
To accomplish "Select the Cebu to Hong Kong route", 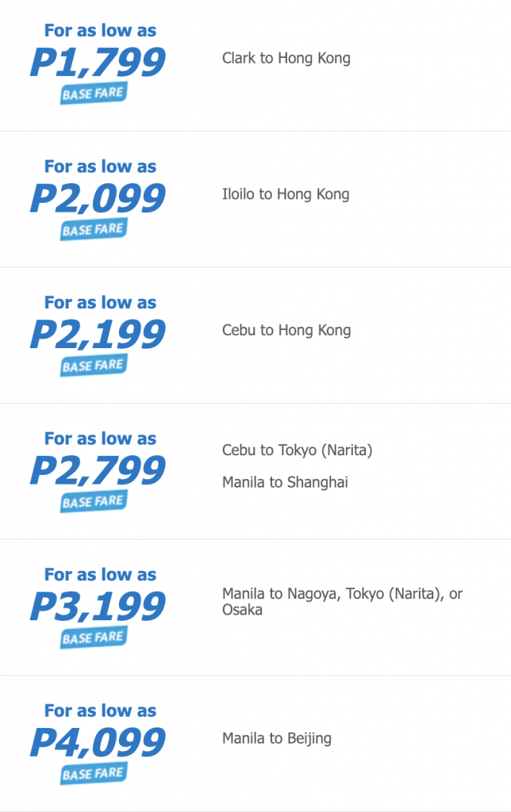I will pos(286,330).
